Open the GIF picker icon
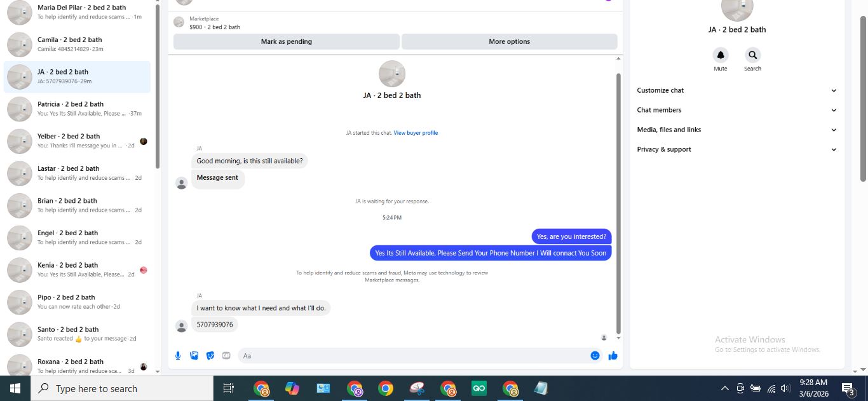 [x=226, y=356]
